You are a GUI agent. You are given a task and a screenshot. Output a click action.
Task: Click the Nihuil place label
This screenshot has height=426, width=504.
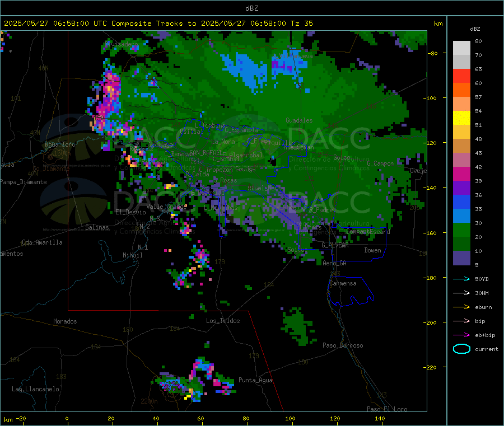tap(133, 255)
